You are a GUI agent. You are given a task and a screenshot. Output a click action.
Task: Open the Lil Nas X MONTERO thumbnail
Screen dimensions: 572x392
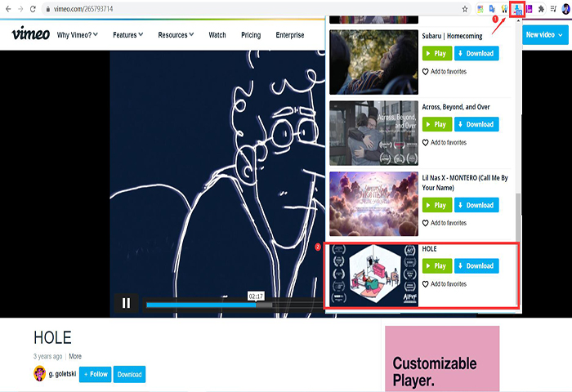click(373, 204)
